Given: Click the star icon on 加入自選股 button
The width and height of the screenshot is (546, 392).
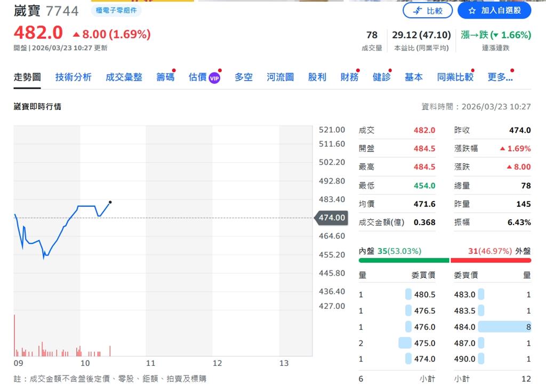Looking at the screenshot, I should [473, 11].
